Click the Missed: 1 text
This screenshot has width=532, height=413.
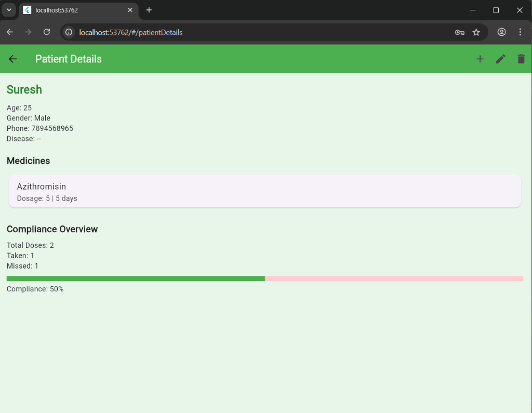tap(22, 266)
